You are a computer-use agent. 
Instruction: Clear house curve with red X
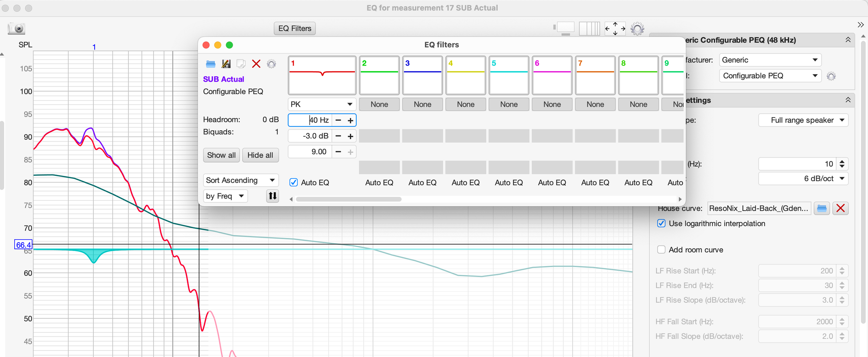click(x=840, y=208)
